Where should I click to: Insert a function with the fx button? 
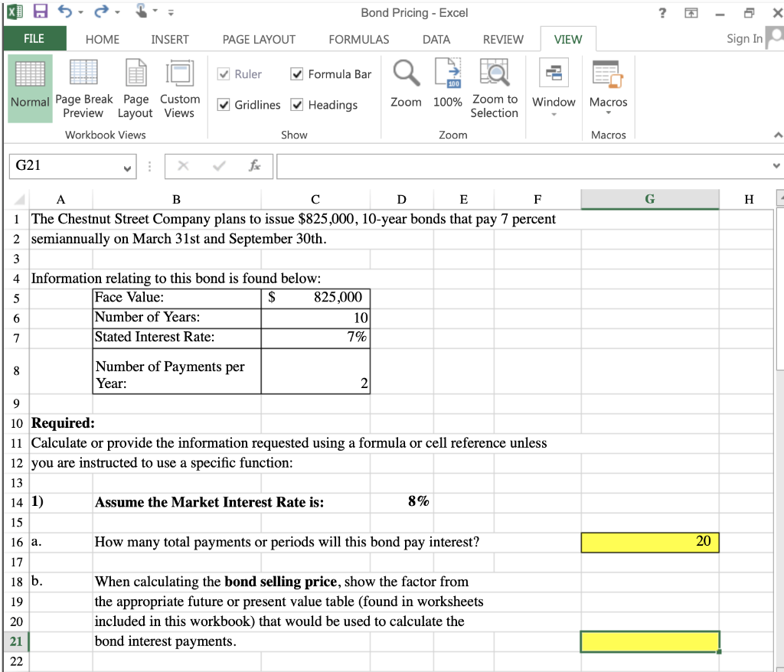pyautogui.click(x=256, y=165)
